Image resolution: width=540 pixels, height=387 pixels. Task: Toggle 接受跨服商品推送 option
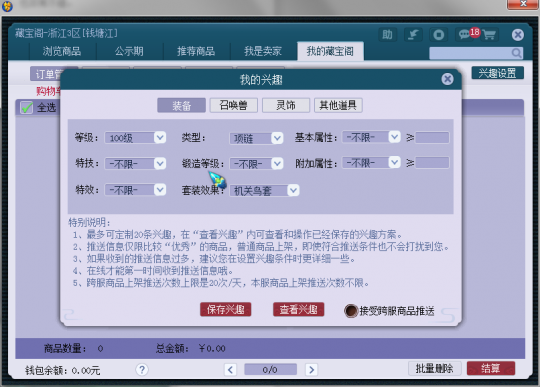tap(351, 311)
